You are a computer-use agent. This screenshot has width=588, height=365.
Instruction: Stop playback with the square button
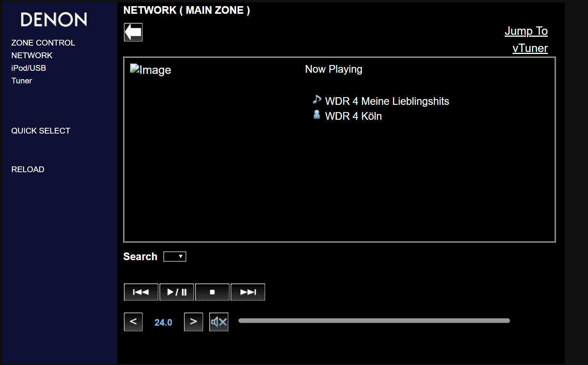coord(212,292)
